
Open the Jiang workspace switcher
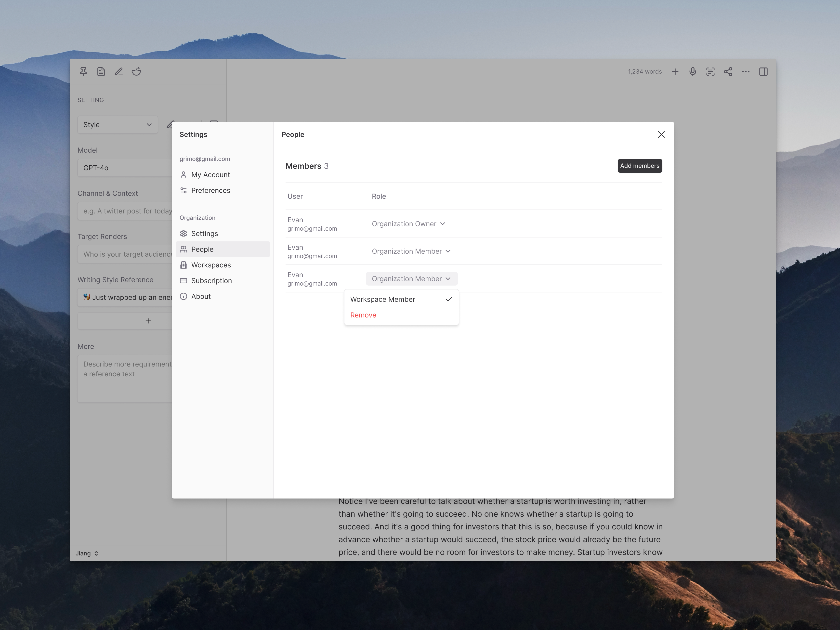(x=87, y=553)
